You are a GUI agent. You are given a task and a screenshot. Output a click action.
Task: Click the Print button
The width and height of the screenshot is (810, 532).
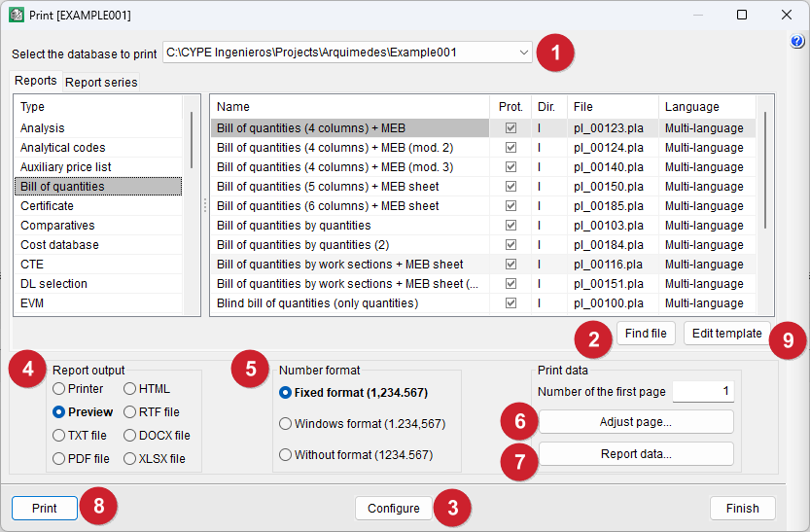pyautogui.click(x=45, y=509)
